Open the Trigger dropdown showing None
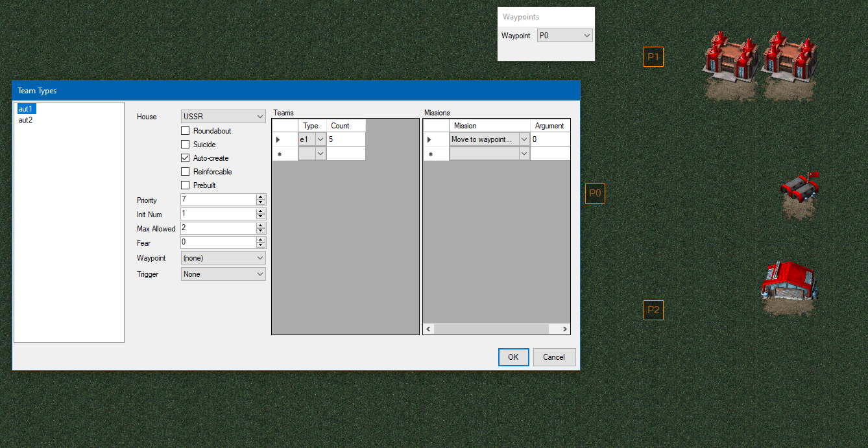 [x=223, y=274]
